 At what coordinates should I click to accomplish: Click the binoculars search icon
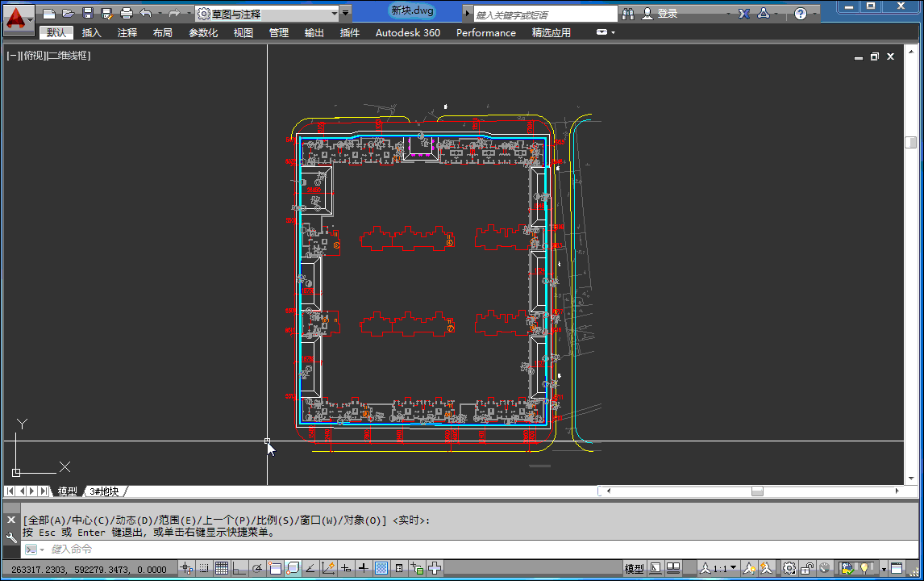click(628, 14)
